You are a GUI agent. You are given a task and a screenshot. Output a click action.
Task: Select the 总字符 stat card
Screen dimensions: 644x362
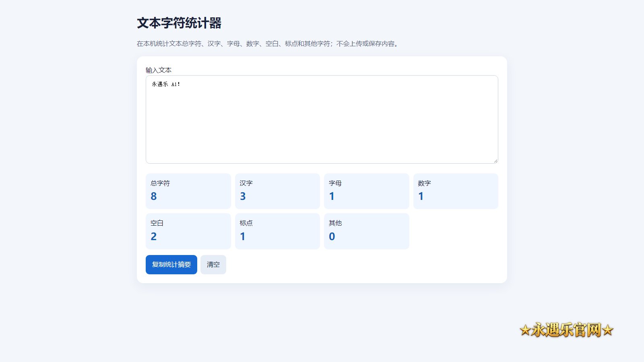click(188, 191)
